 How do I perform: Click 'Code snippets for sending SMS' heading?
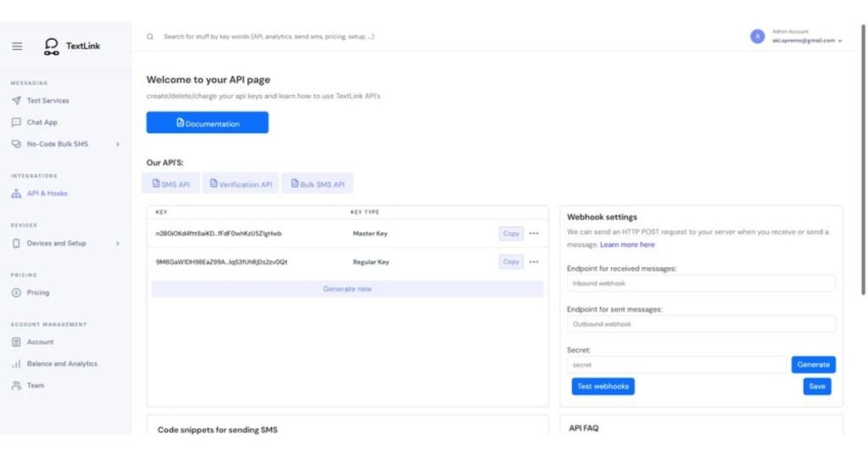218,430
